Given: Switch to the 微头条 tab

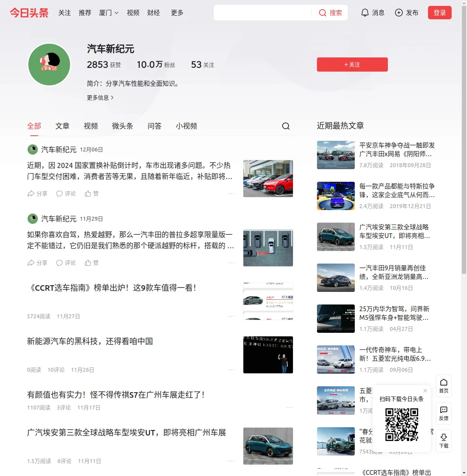Looking at the screenshot, I should click(123, 126).
